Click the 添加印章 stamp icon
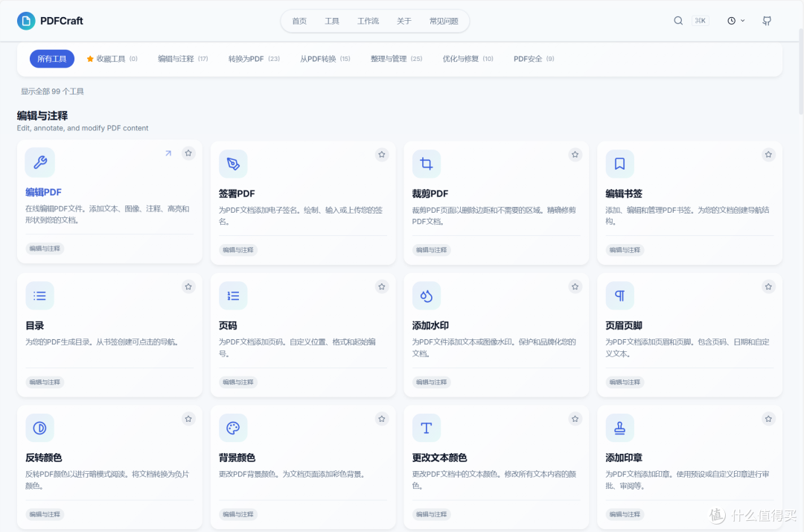This screenshot has height=532, width=804. coord(620,428)
